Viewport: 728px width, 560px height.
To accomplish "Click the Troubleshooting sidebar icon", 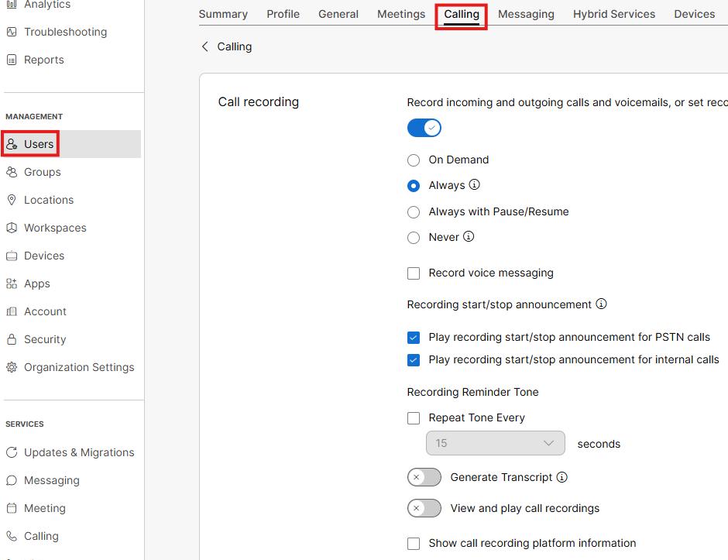I will [12, 32].
